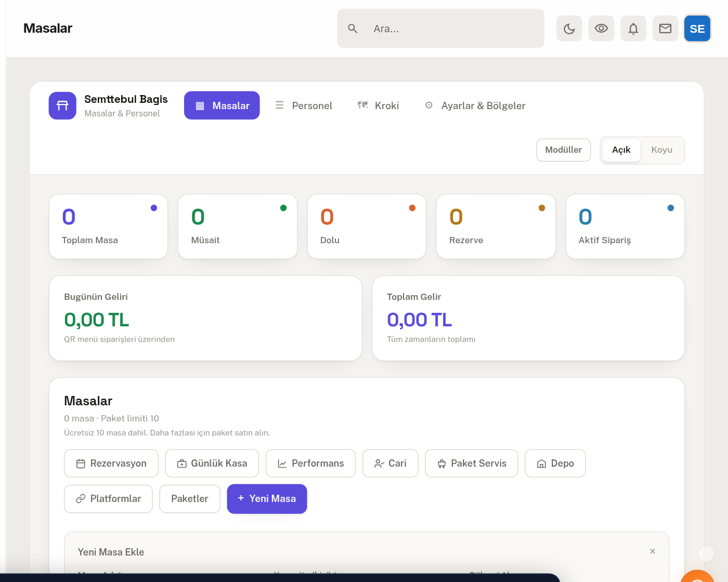Image resolution: width=728 pixels, height=582 pixels.
Task: Click the Bugünün Geliri amount 0,00 TL
Action: (97, 320)
